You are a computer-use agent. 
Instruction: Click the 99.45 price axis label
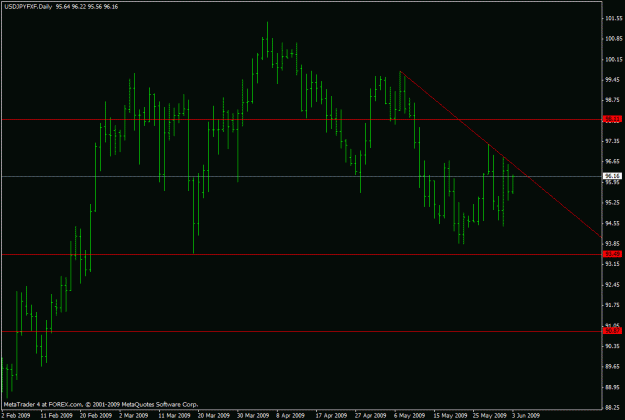(x=614, y=80)
